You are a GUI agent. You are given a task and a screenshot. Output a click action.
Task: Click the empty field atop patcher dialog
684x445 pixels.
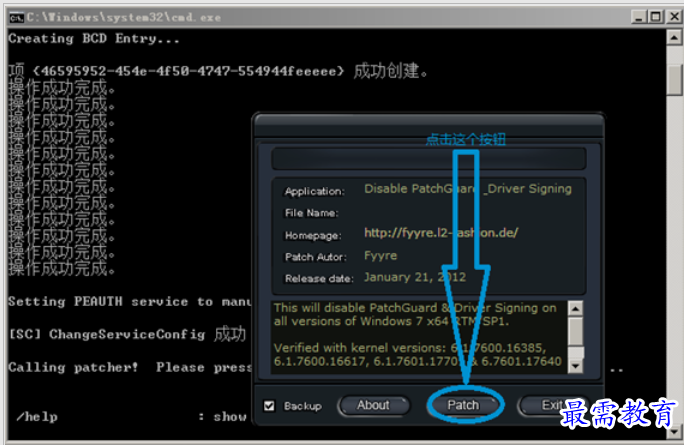(x=428, y=159)
